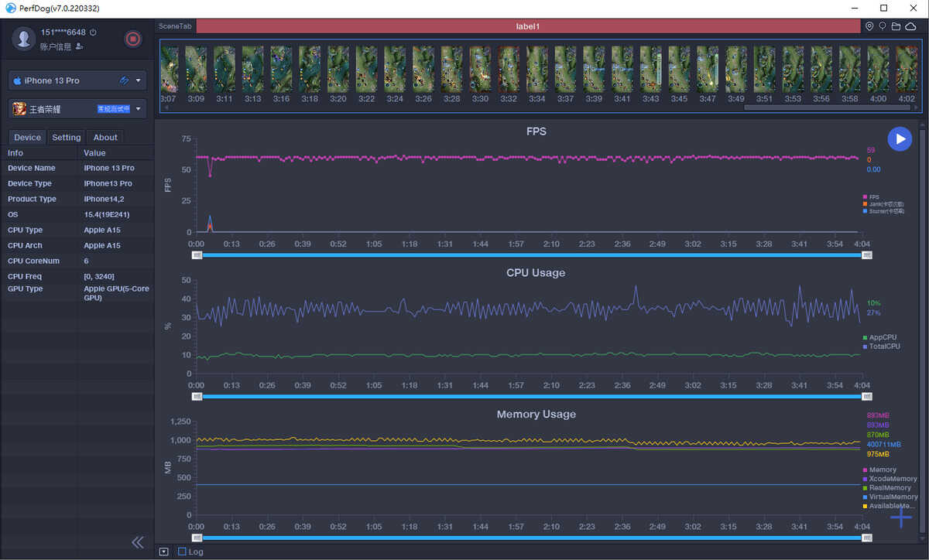Switch to the Device tab

tap(27, 138)
